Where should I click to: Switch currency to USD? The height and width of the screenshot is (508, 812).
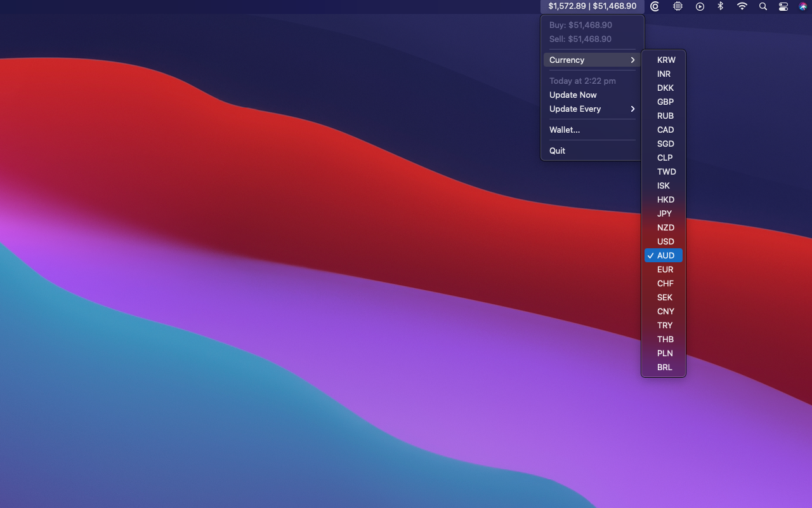(x=664, y=241)
